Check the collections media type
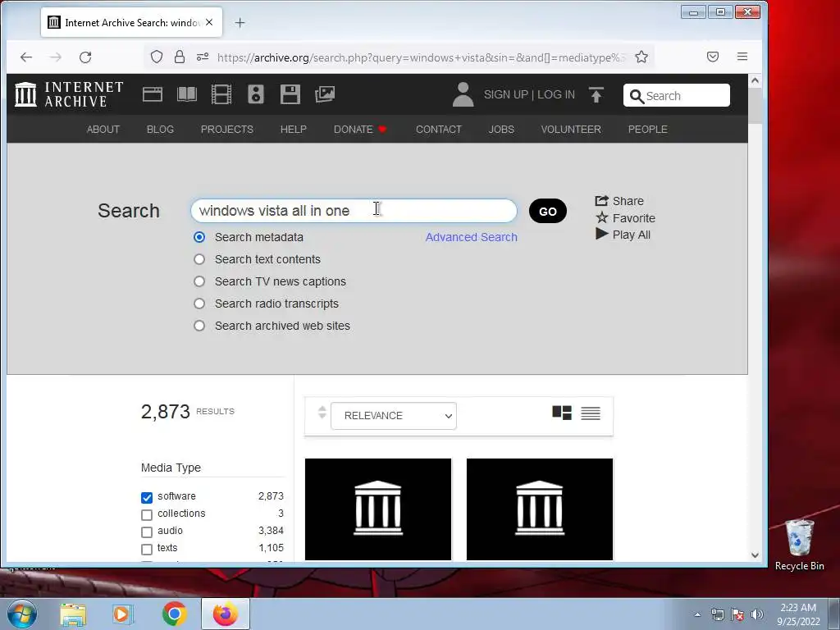Viewport: 840px width, 630px height. coord(147,515)
